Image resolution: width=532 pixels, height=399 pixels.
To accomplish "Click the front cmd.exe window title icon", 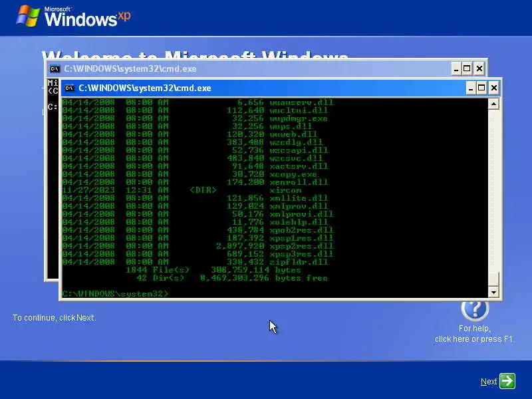I will point(70,88).
